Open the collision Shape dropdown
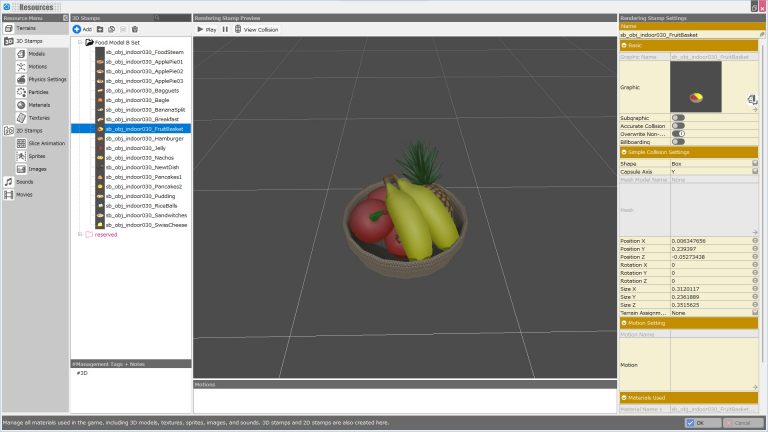Image resolution: width=768 pixels, height=432 pixels. coord(754,163)
